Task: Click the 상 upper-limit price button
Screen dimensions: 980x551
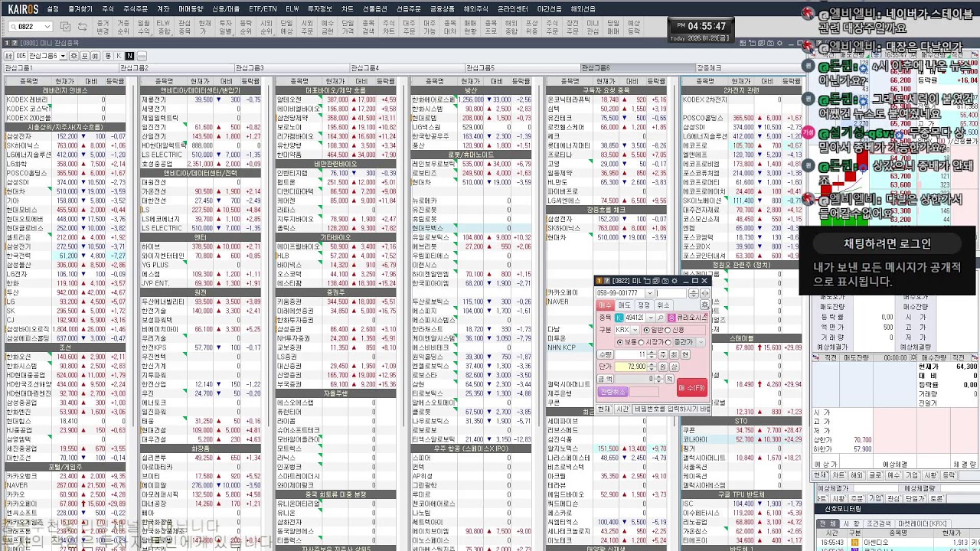Action: click(674, 367)
